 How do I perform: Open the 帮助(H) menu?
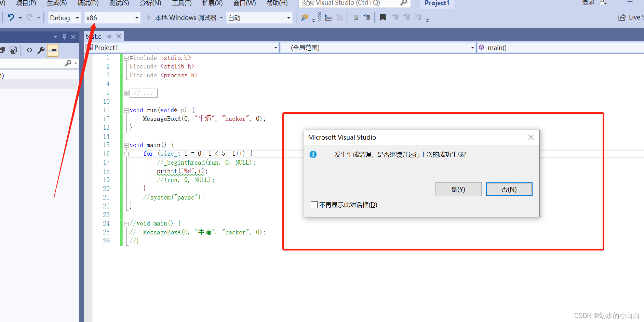pyautogui.click(x=277, y=3)
